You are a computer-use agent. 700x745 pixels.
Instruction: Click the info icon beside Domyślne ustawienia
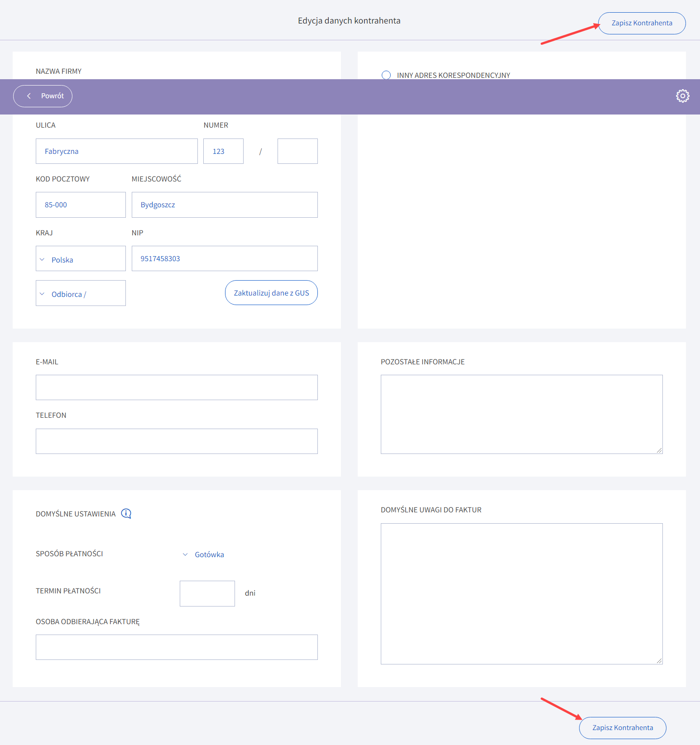(x=126, y=514)
